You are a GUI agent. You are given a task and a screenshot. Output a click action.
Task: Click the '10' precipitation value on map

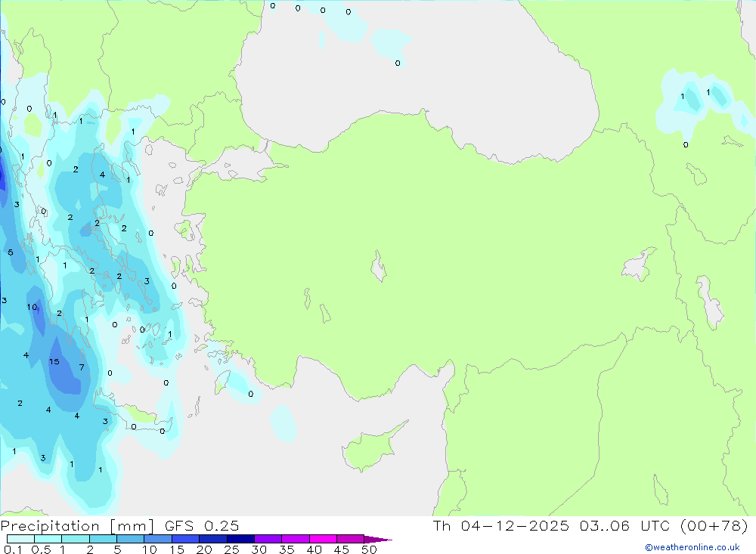pyautogui.click(x=32, y=307)
